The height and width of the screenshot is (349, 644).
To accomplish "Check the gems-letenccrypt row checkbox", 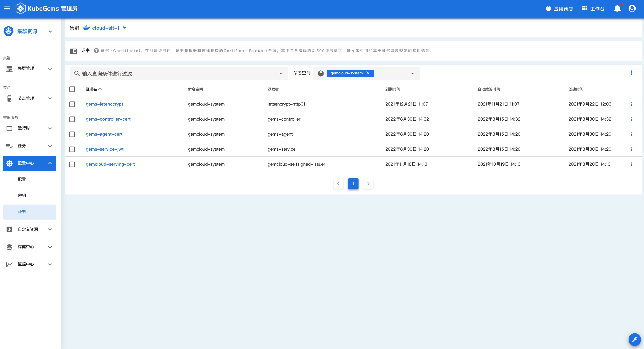I will 72,104.
